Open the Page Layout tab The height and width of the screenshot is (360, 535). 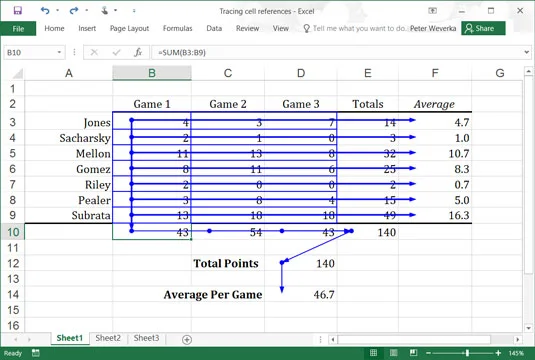coord(129,28)
